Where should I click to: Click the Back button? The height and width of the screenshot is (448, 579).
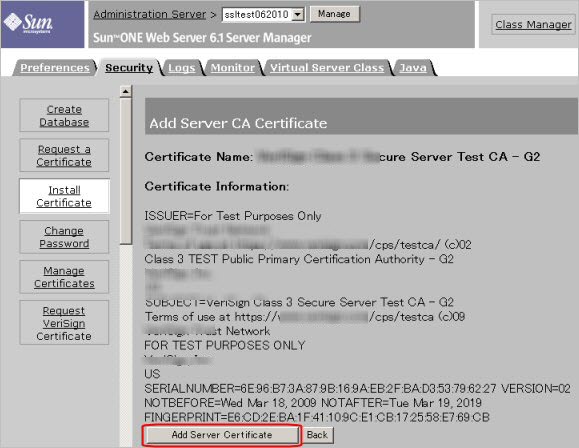pos(317,435)
